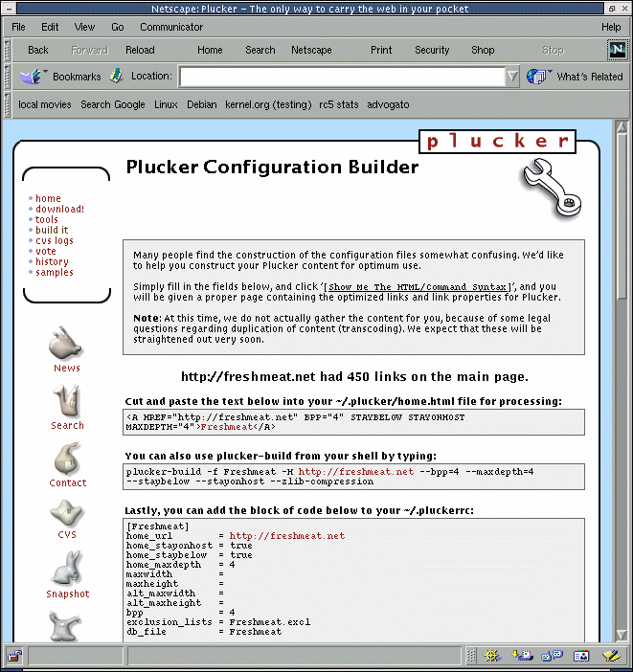Follow the home sidebar link
This screenshot has height=672, width=633.
click(48, 198)
